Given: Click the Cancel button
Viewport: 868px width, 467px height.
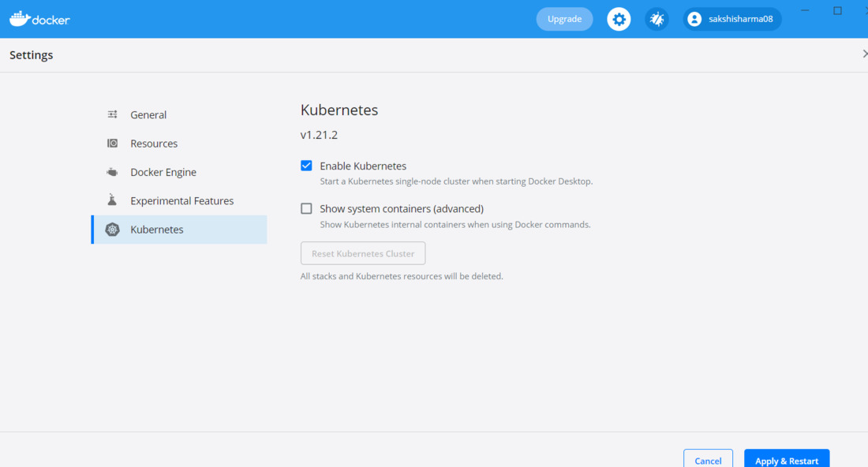Looking at the screenshot, I should [x=708, y=460].
